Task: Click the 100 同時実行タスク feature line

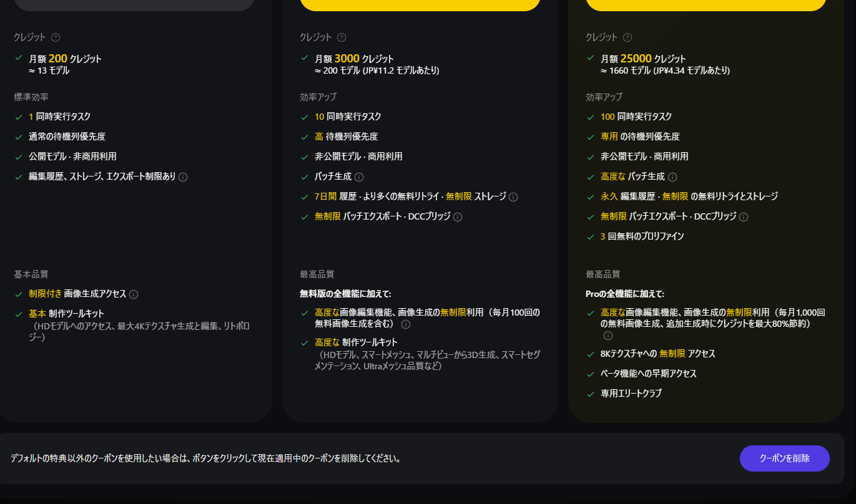Action: click(636, 117)
